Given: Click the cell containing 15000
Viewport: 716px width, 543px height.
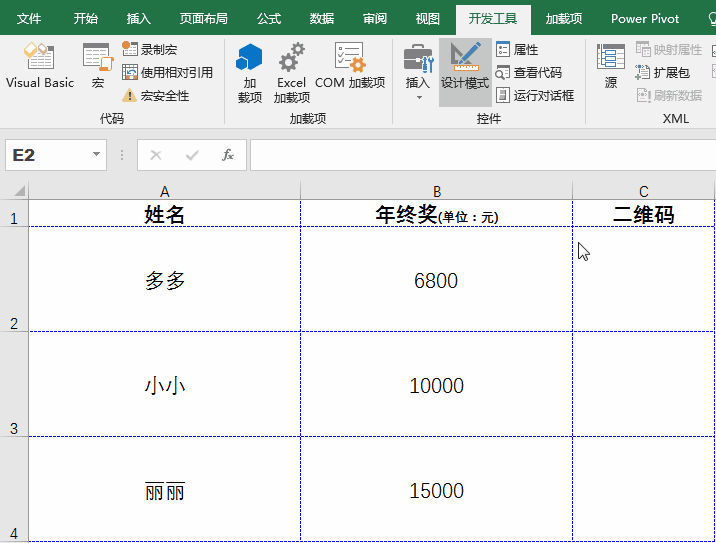Looking at the screenshot, I should point(437,489).
